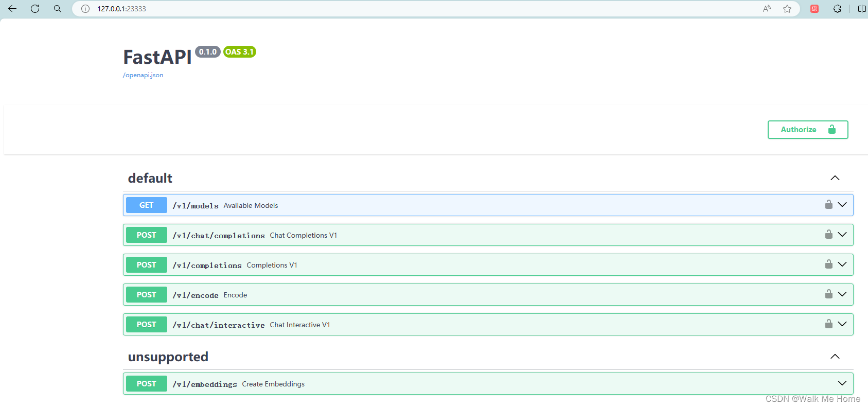View site information icon in address bar
This screenshot has width=868, height=407.
pyautogui.click(x=85, y=9)
